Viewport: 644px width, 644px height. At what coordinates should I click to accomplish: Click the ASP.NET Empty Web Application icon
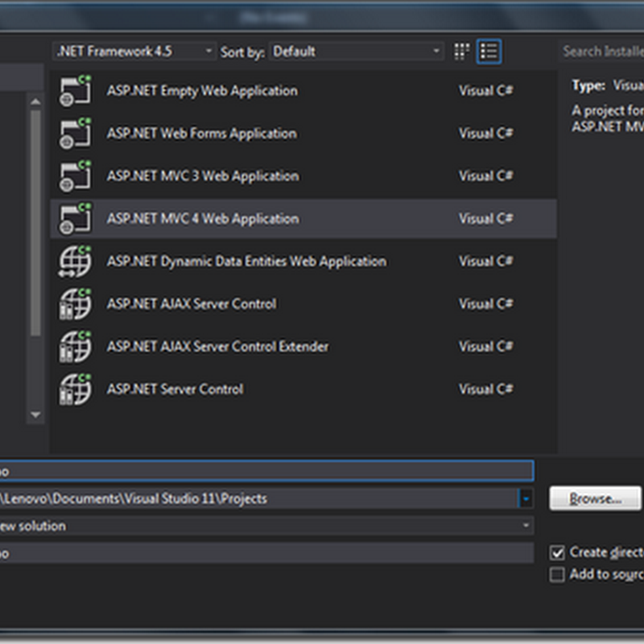pos(75,91)
